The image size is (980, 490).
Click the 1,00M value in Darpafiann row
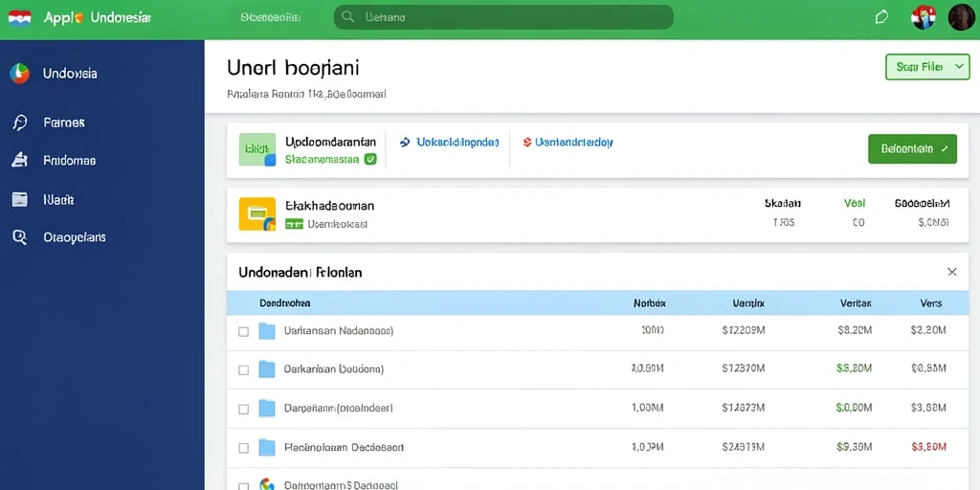click(x=648, y=408)
